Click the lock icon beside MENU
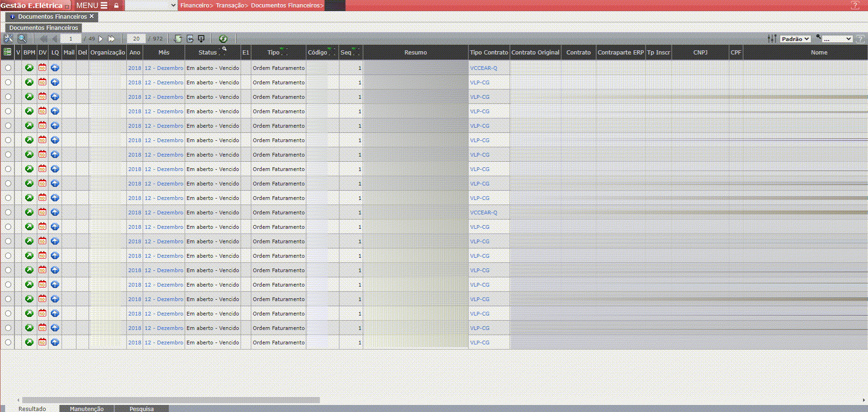The height and width of the screenshot is (412, 868). [x=116, y=6]
